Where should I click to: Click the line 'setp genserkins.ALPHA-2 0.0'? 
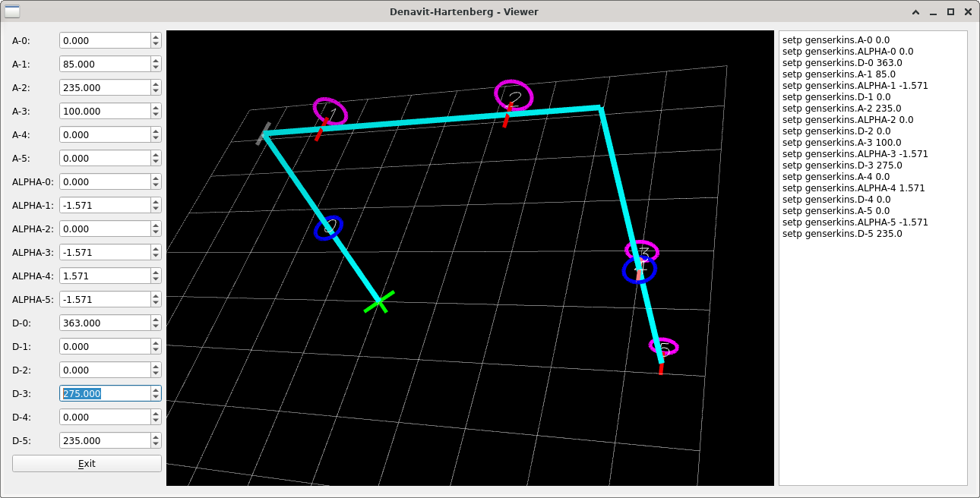coord(848,120)
